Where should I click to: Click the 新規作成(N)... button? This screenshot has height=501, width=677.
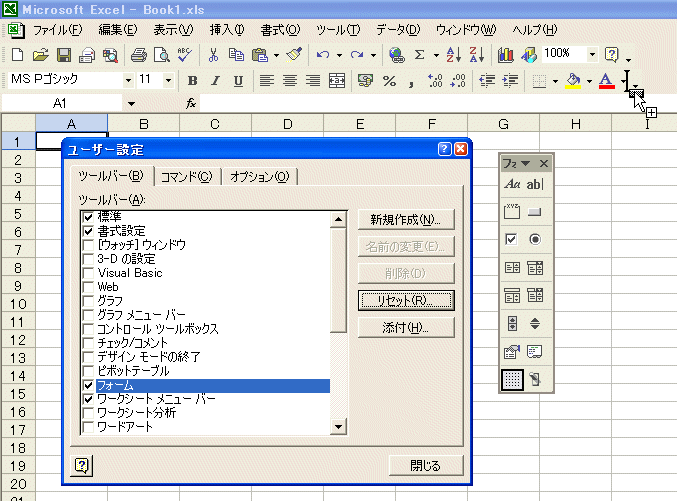[406, 220]
